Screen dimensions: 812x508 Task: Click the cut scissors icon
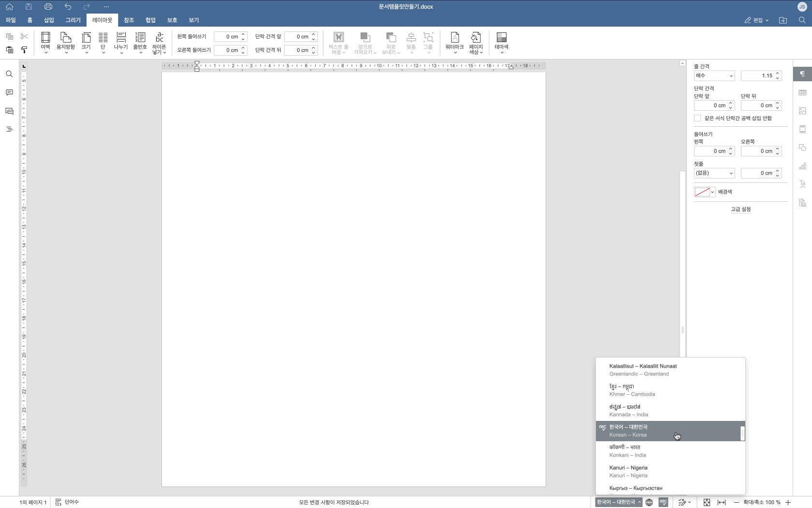[24, 36]
